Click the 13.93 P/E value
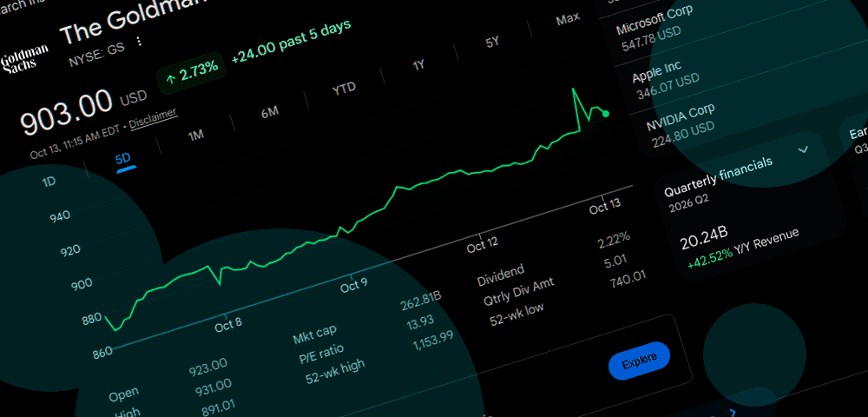The width and height of the screenshot is (868, 417). [420, 323]
